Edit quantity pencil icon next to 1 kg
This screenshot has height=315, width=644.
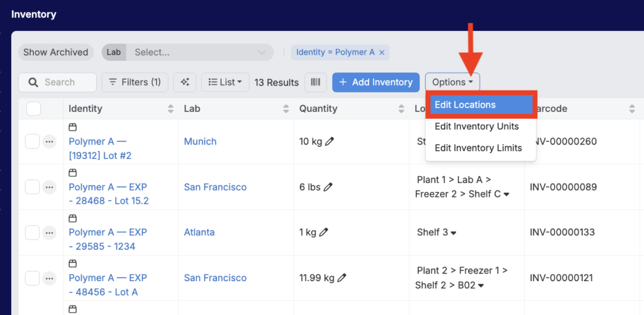pyautogui.click(x=324, y=233)
